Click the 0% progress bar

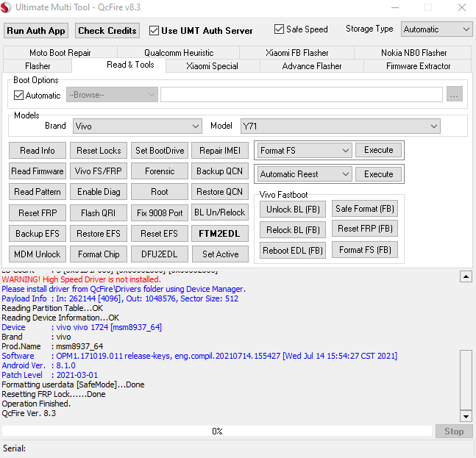coord(217,432)
